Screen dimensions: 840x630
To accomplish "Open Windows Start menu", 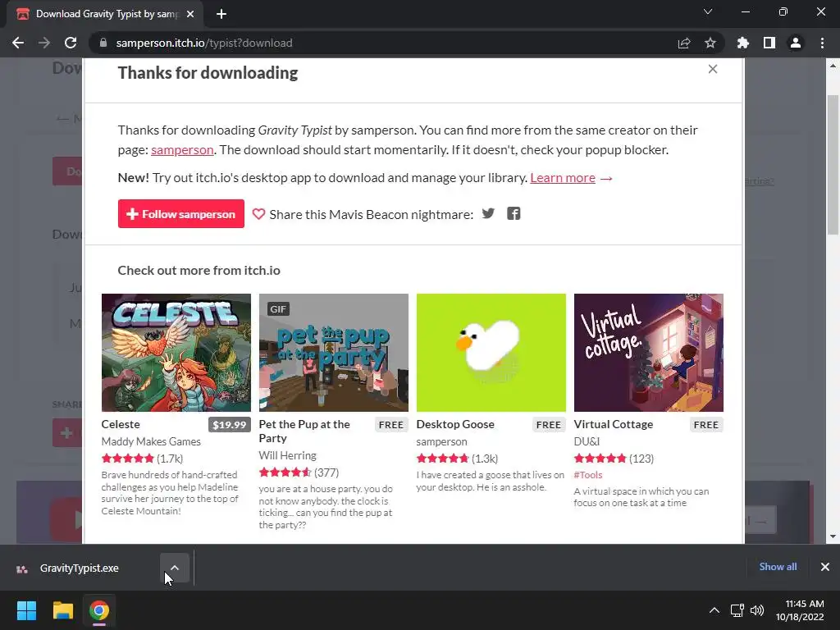I will click(x=26, y=610).
